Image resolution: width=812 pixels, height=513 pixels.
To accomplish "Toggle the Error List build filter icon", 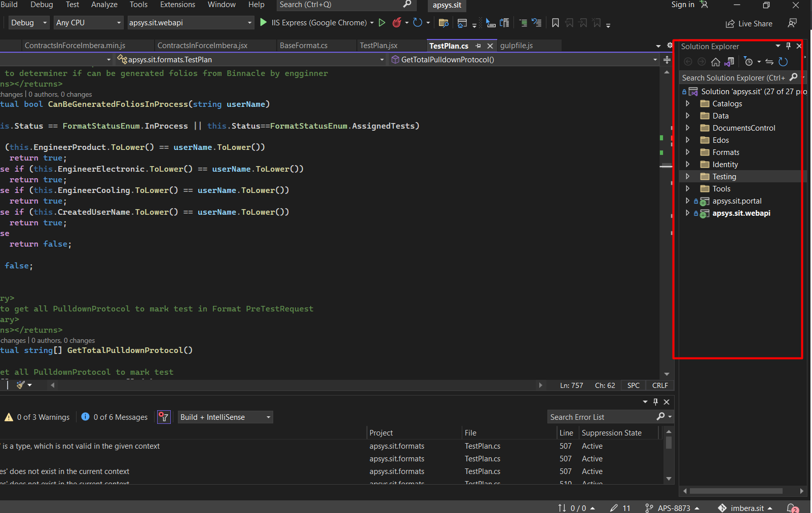I will coord(164,417).
